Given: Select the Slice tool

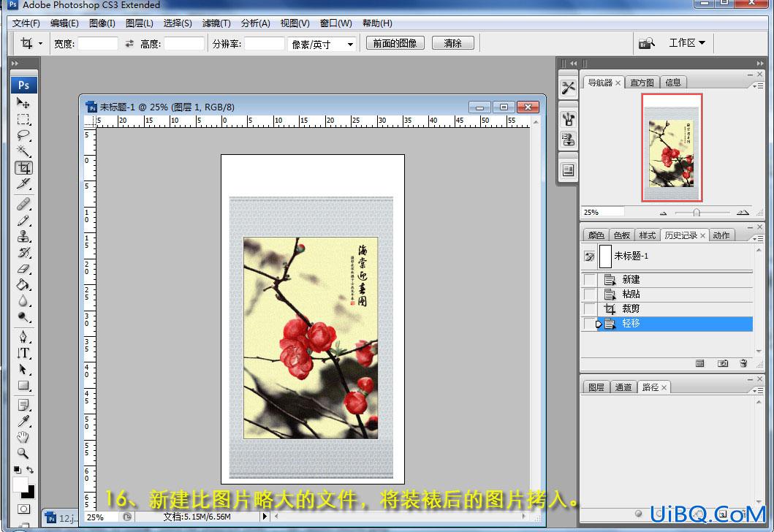Looking at the screenshot, I should pos(23,184).
